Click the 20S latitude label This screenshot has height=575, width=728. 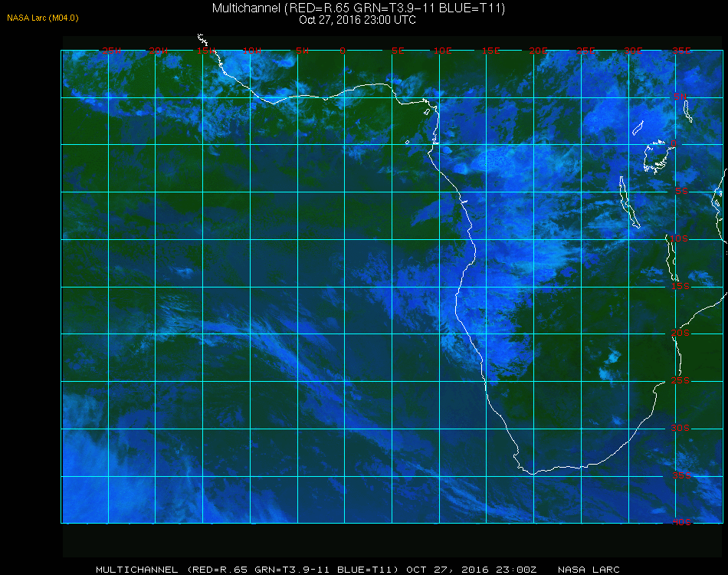pyautogui.click(x=680, y=333)
